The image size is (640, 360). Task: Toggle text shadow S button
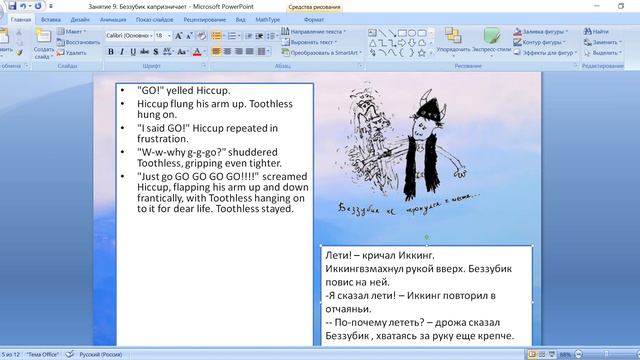pyautogui.click(x=156, y=52)
